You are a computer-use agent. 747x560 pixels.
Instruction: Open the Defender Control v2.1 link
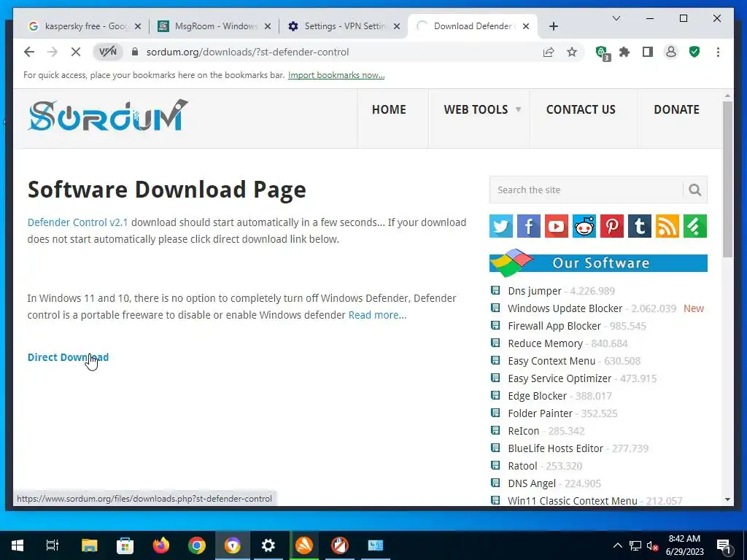pos(77,222)
